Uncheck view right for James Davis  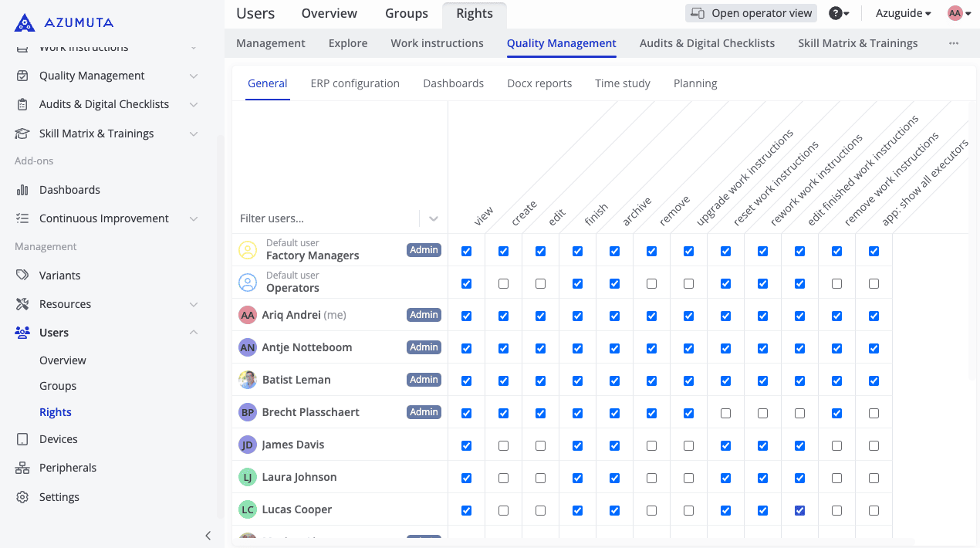pyautogui.click(x=466, y=445)
